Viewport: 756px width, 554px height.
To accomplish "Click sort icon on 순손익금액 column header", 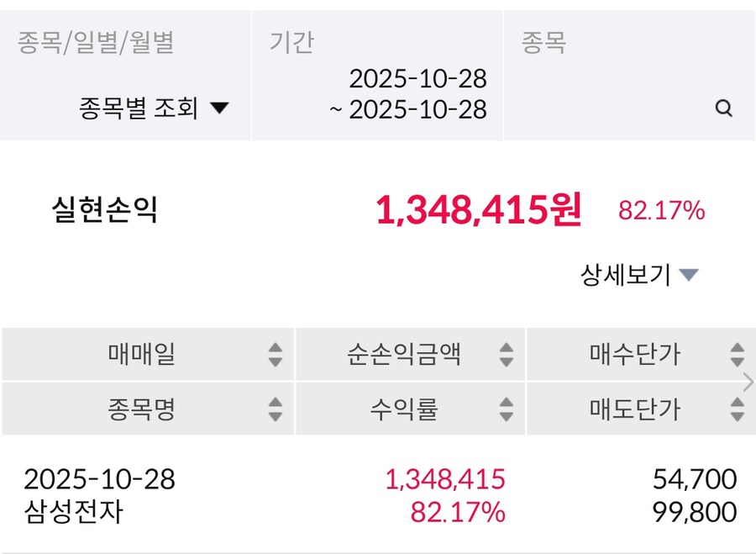I will point(505,356).
